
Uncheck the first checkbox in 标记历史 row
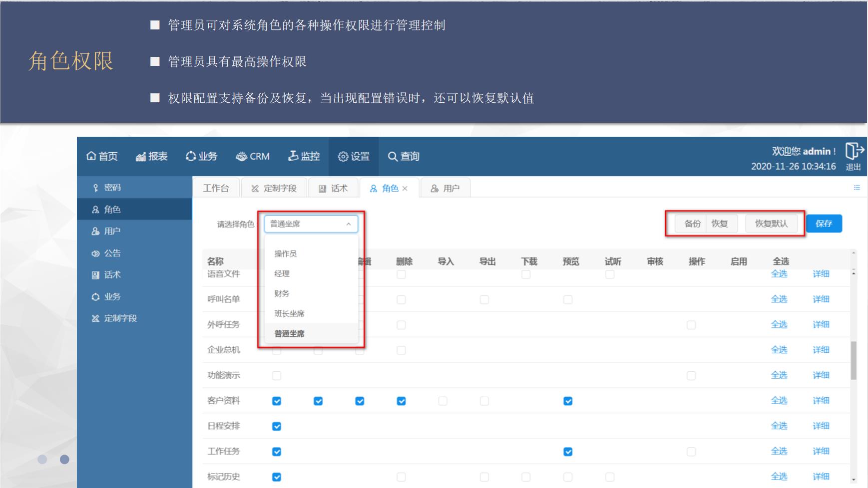click(277, 478)
